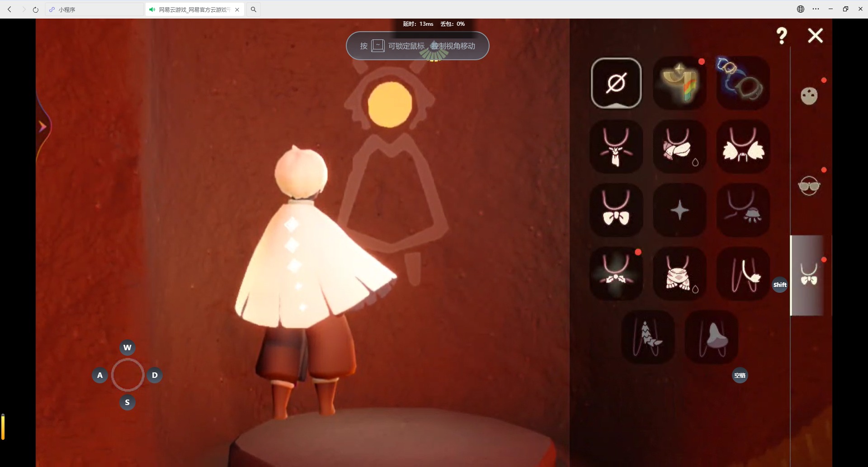Reload the current page
Viewport: 868px width, 467px height.
coord(36,10)
